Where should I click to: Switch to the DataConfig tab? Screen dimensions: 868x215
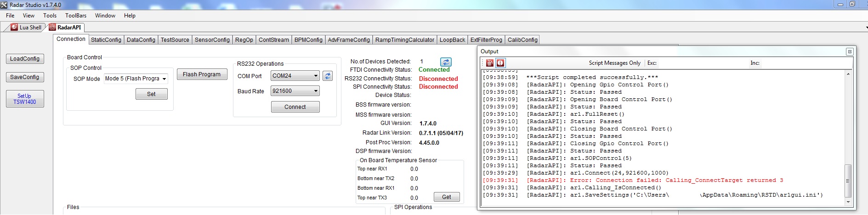click(x=141, y=40)
